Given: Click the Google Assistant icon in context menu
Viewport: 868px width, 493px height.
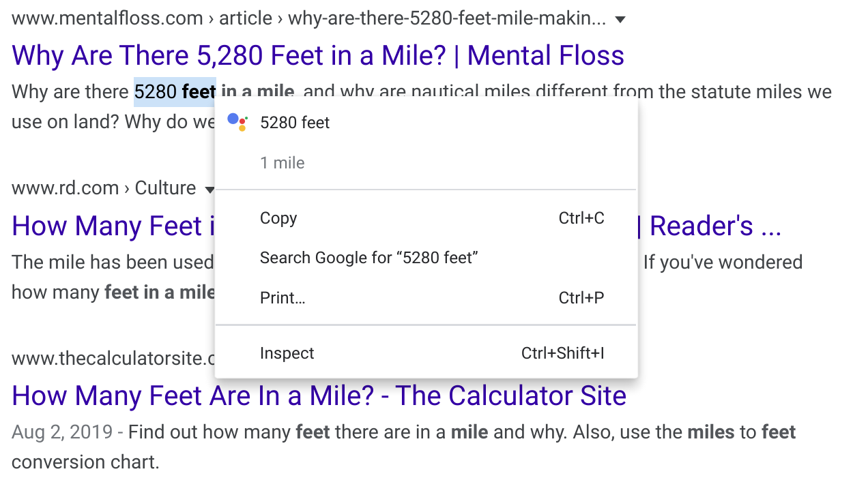Looking at the screenshot, I should pos(237,122).
